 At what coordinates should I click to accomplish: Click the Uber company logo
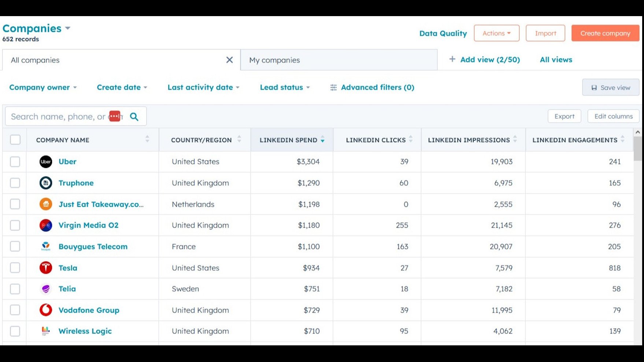tap(46, 162)
